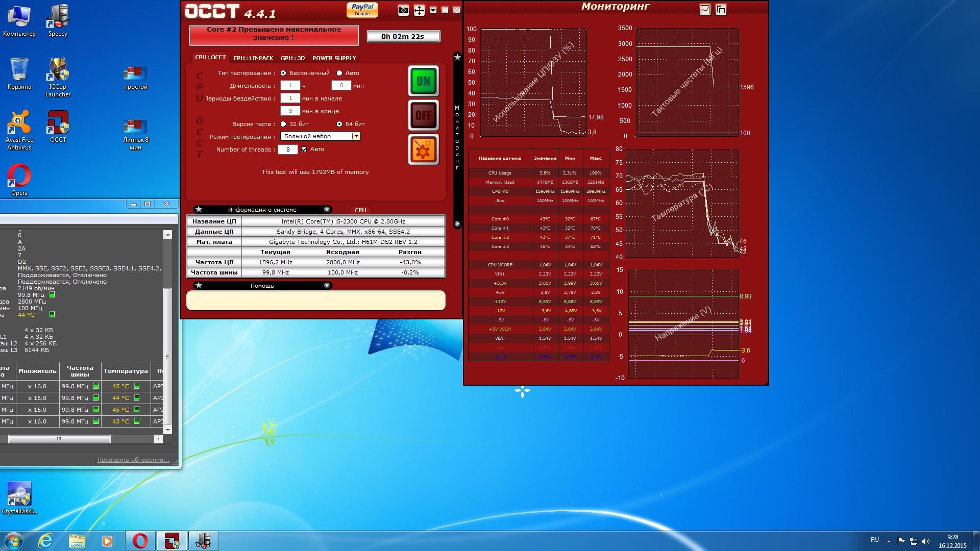Click the OFF stop test button
The height and width of the screenshot is (551, 980).
point(423,115)
